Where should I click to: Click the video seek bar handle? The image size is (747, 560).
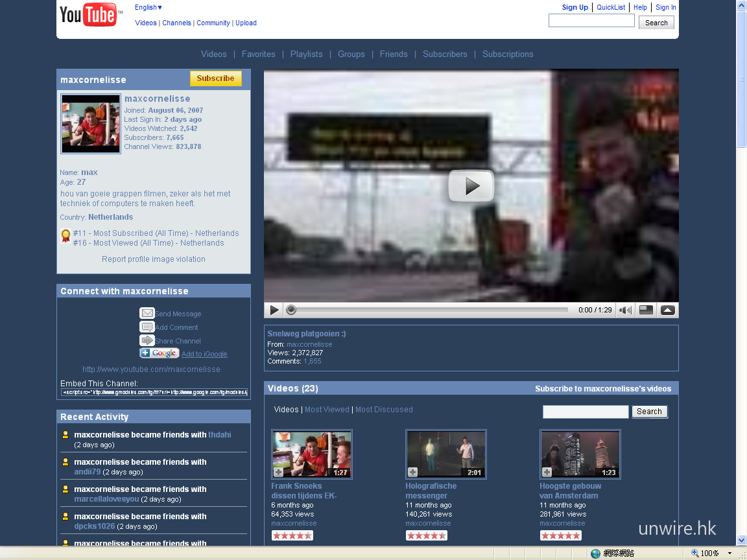[291, 310]
